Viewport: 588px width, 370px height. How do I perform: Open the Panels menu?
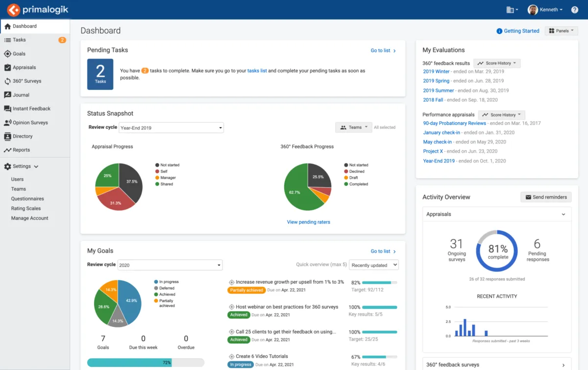coord(561,30)
